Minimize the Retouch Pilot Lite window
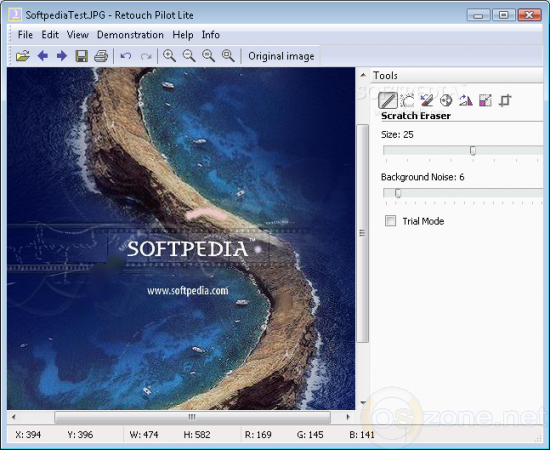 (x=478, y=15)
